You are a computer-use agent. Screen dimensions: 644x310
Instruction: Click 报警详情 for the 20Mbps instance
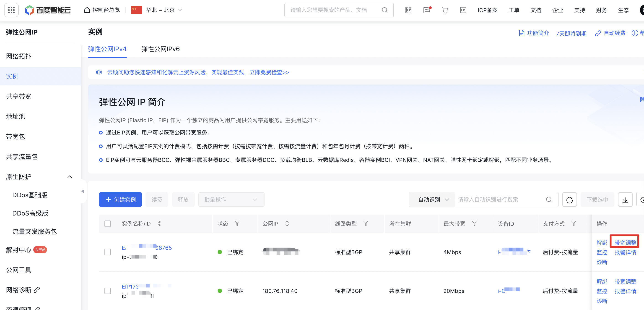coord(625,291)
